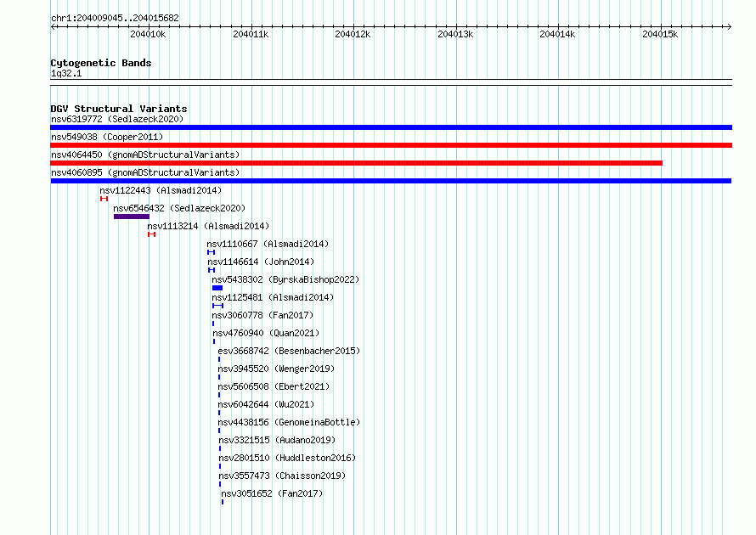The image size is (756, 535).
Task: Select the blue bar under nsv6319772
Action: (x=391, y=127)
